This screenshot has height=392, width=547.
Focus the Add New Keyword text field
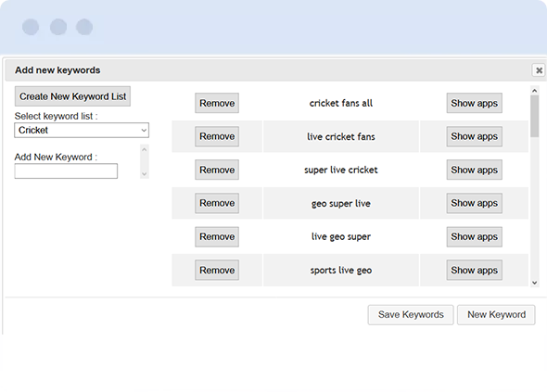point(66,171)
